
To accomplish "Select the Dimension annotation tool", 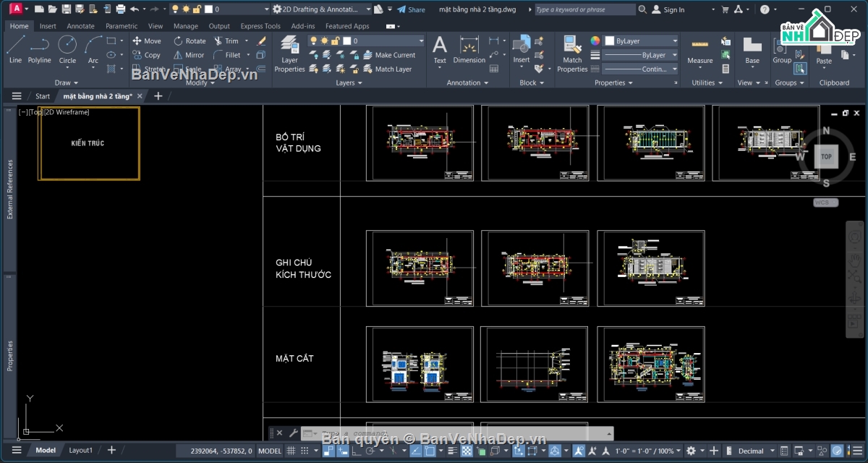I will click(469, 51).
